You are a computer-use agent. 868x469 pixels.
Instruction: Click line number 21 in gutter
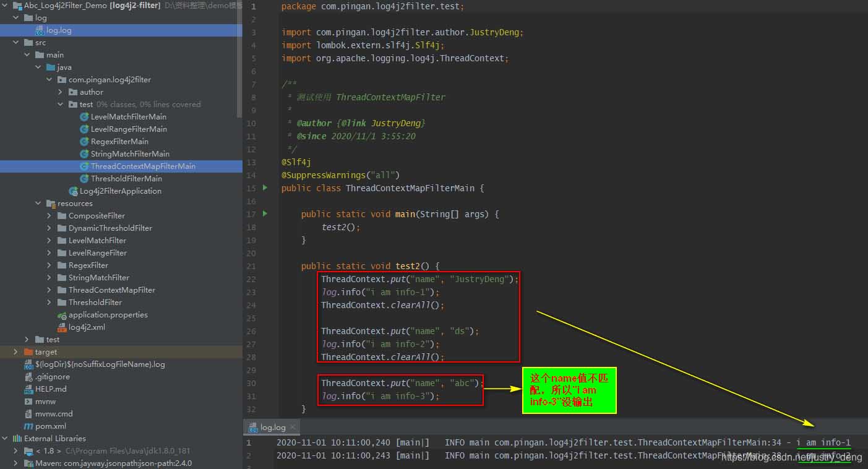[x=251, y=266]
